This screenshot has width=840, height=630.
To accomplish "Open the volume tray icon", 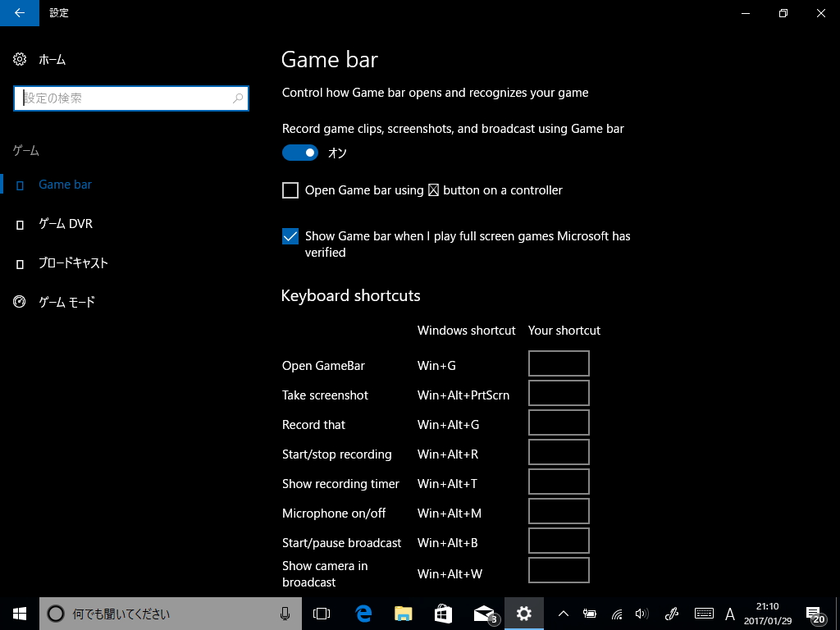I will click(641, 614).
